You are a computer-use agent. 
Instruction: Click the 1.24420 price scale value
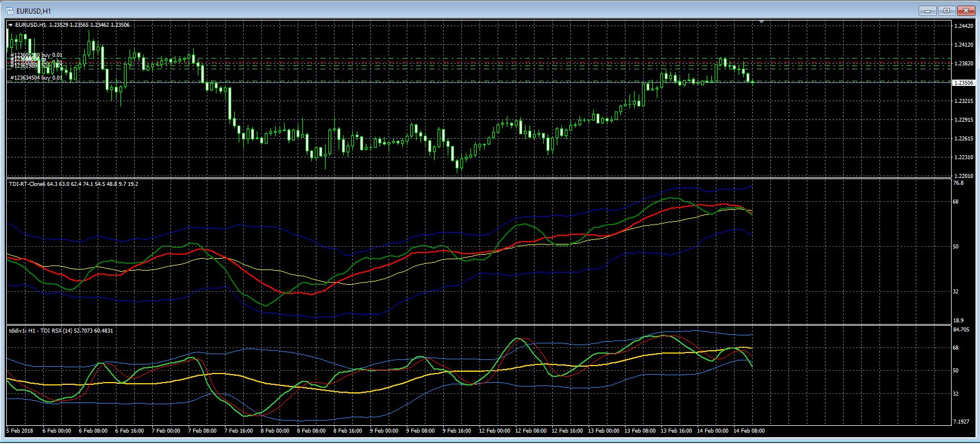tap(963, 27)
